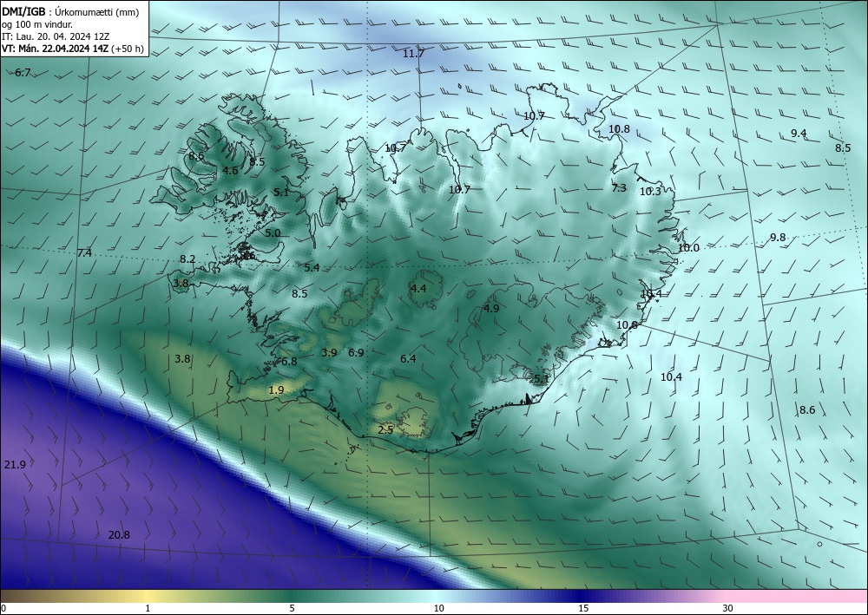Click the color scale label 5
Image resolution: width=868 pixels, height=615 pixels.
click(292, 609)
